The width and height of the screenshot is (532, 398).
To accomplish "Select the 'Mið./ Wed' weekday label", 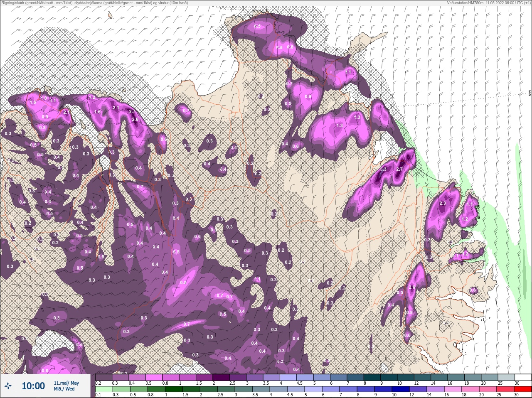I will click(x=64, y=389).
